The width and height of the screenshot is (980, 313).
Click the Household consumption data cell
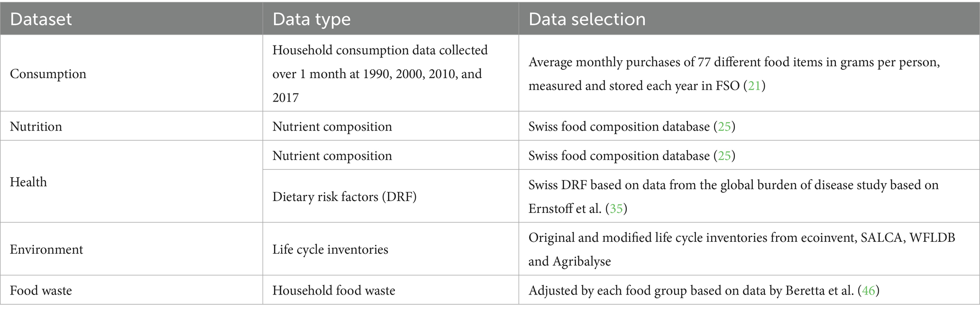click(380, 74)
